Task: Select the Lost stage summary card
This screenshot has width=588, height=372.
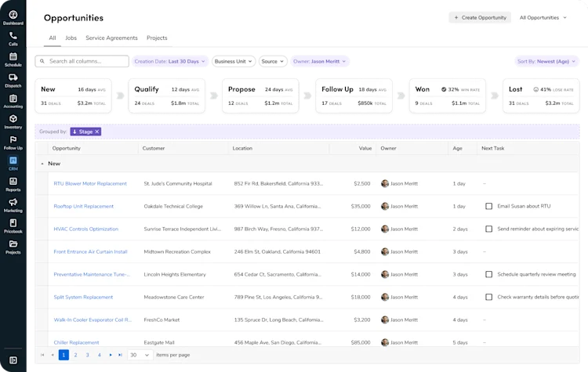Action: click(541, 96)
